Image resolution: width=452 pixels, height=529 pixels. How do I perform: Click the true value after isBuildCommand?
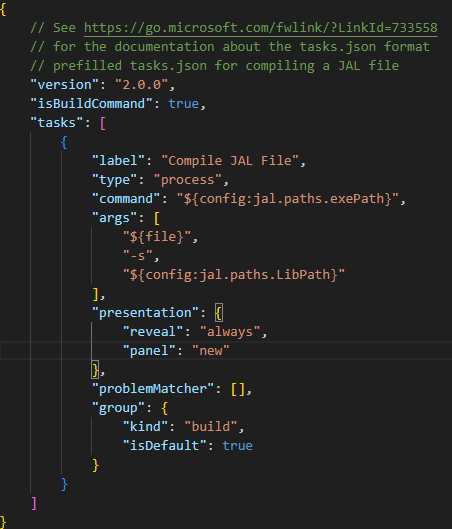coord(183,104)
